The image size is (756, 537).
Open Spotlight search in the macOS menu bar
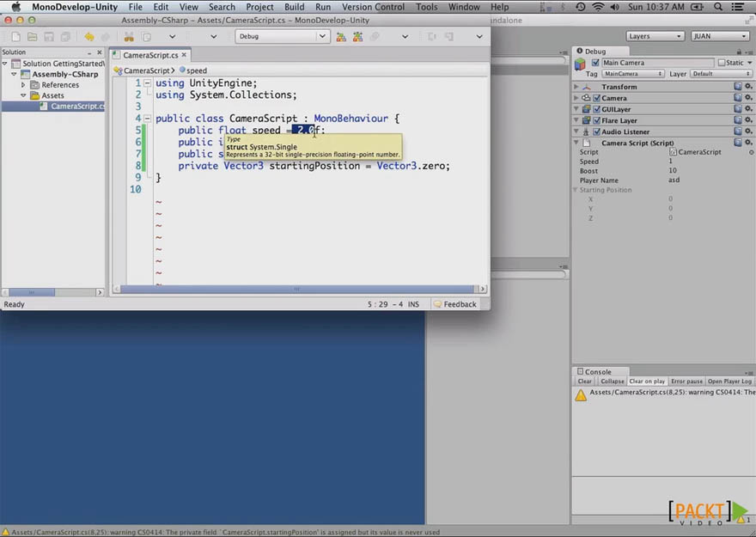(x=718, y=7)
